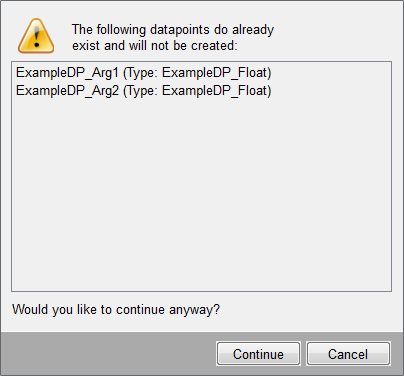The image size is (404, 376).
Task: Click the exclamation mark inside warning icon
Action: (x=37, y=36)
